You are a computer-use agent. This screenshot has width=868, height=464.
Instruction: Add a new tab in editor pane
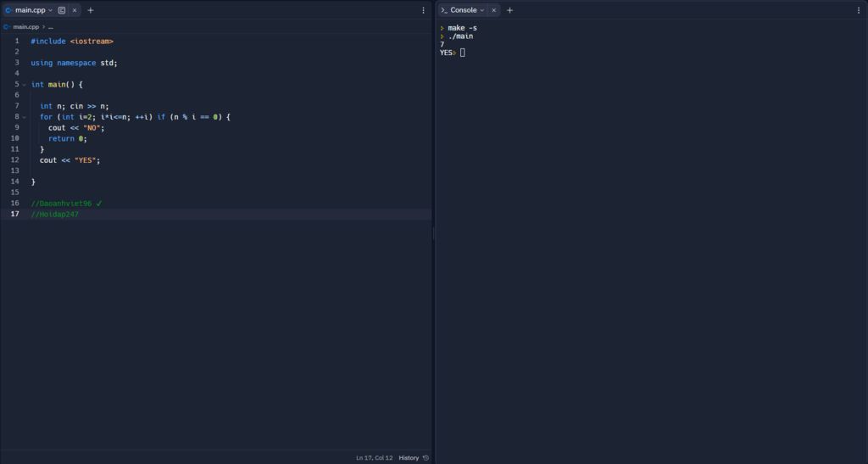coord(91,10)
